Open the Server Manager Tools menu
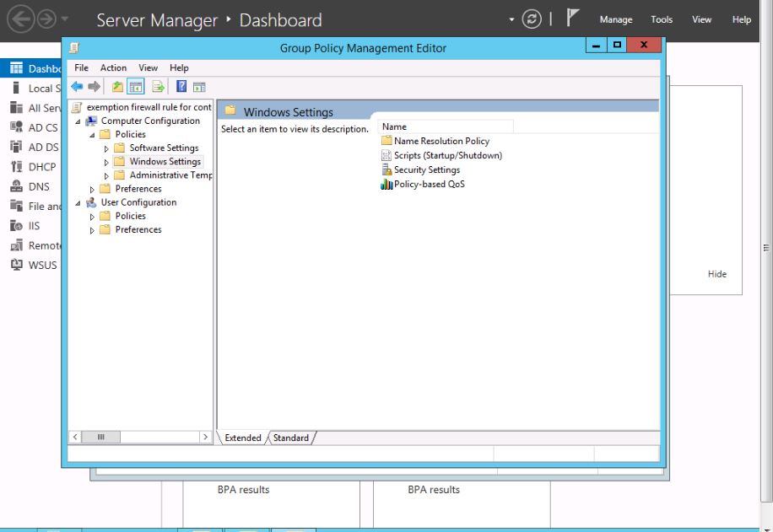 [x=661, y=19]
